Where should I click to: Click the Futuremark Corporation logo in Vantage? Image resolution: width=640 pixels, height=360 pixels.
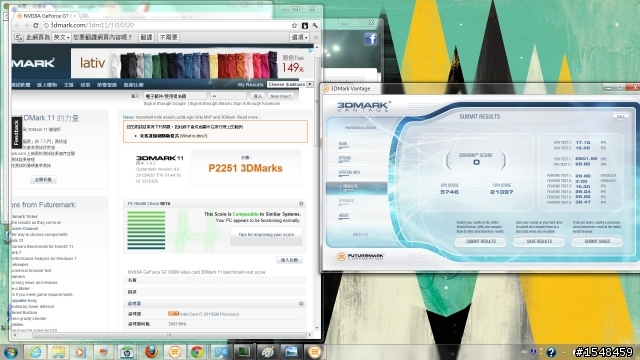[x=360, y=256]
